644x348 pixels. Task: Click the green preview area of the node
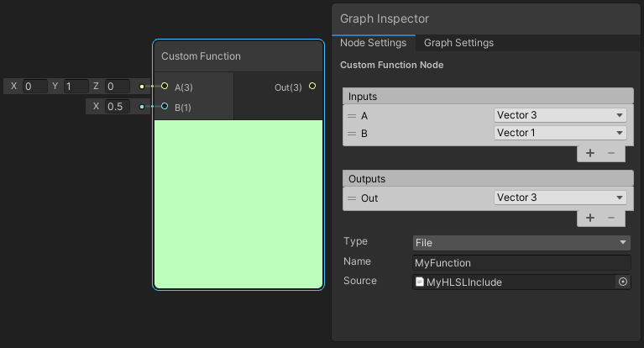[x=238, y=204]
